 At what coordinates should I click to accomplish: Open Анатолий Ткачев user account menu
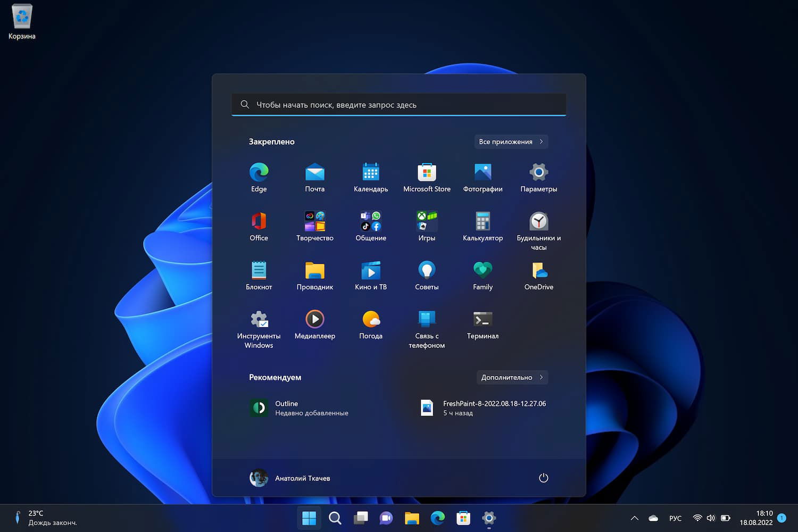[x=290, y=478]
